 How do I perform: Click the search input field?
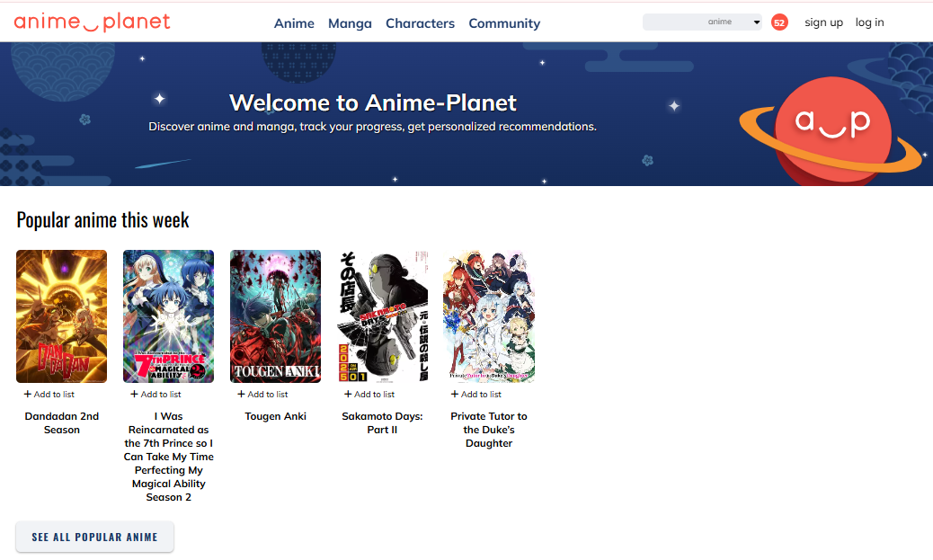672,22
